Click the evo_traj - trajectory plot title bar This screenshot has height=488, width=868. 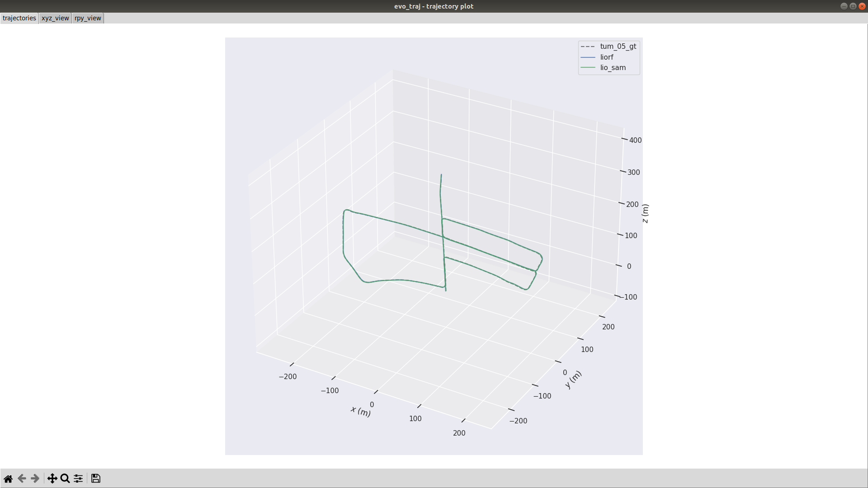click(x=434, y=6)
